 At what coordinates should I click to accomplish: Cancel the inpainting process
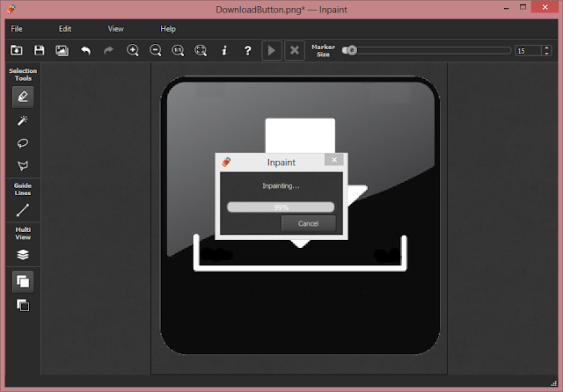tap(309, 223)
